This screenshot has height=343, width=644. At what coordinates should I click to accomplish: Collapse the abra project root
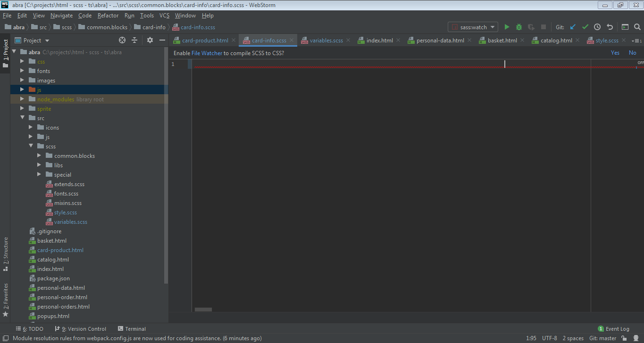coord(14,52)
